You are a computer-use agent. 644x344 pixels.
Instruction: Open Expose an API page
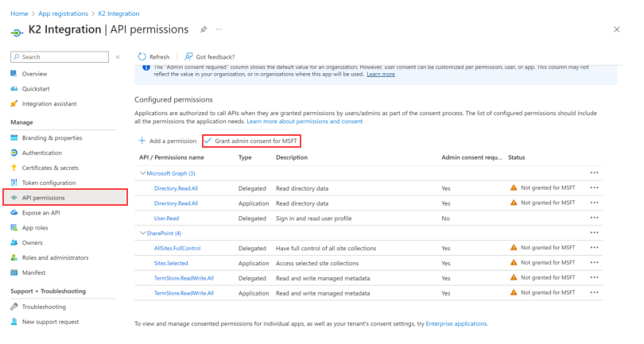tap(41, 213)
